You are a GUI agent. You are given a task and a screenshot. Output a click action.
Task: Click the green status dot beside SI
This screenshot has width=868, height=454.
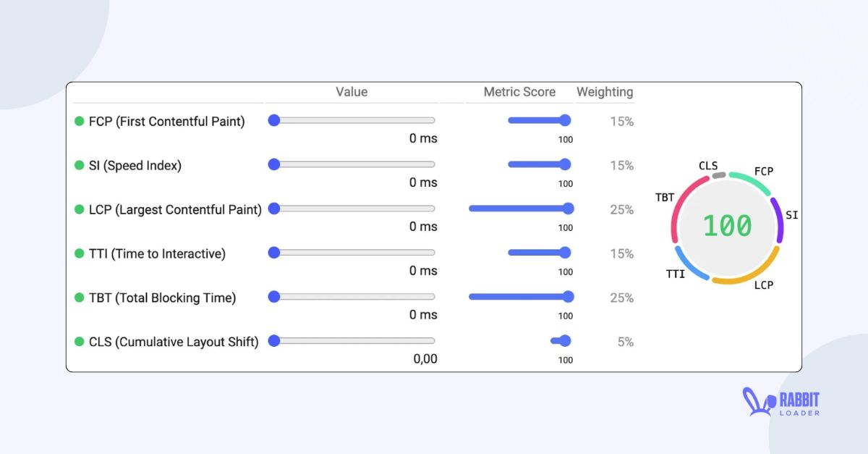[79, 165]
